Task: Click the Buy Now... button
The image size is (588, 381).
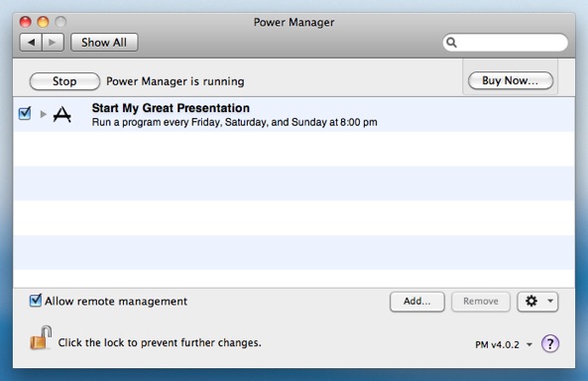Action: (x=511, y=80)
